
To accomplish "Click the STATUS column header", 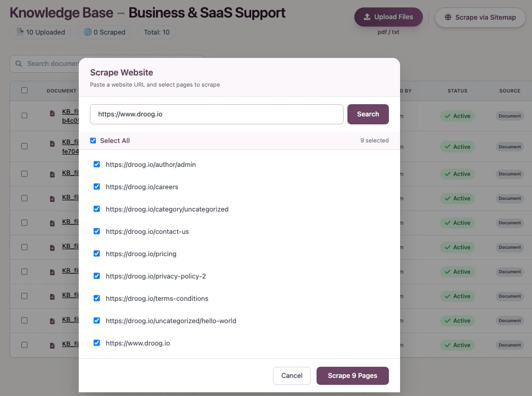I will click(458, 90).
